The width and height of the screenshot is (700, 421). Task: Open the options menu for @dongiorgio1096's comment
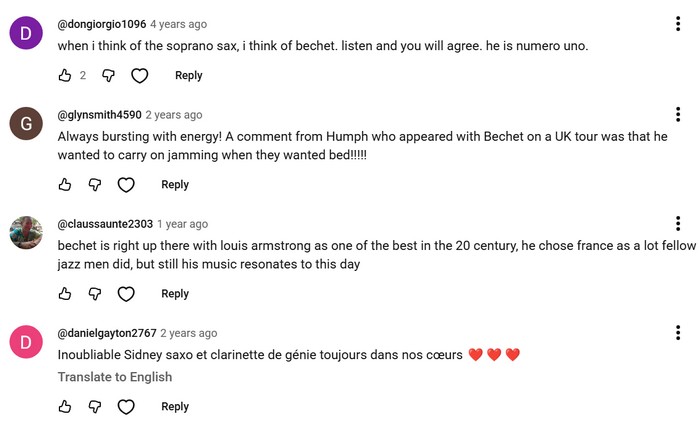coord(678,24)
